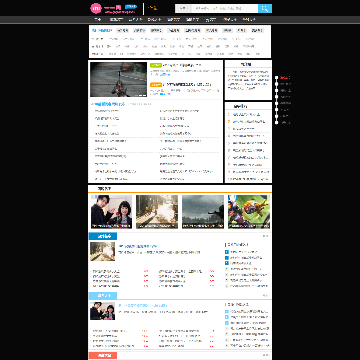This screenshot has height=360, width=360.
Task: Click the green tag on first featured headline
Action: 156,65
